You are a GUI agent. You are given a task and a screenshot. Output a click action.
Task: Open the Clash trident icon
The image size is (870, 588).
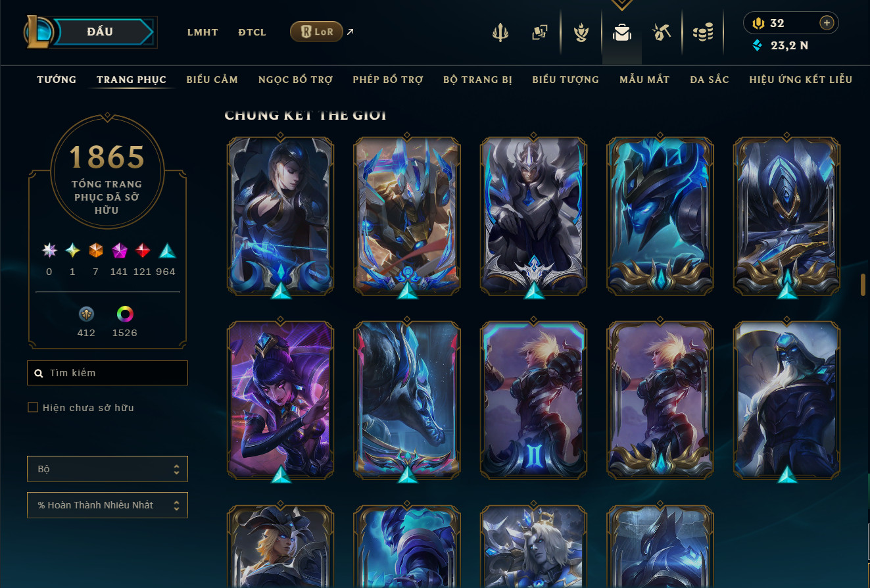(x=500, y=32)
